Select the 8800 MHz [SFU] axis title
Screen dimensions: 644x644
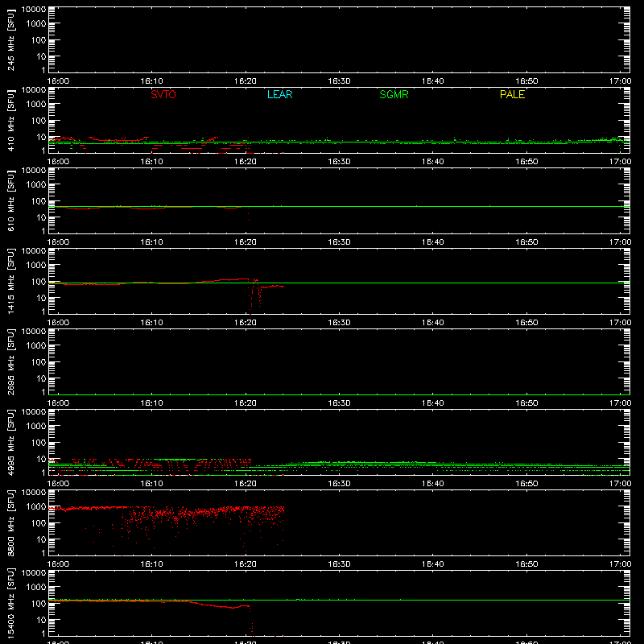10,522
